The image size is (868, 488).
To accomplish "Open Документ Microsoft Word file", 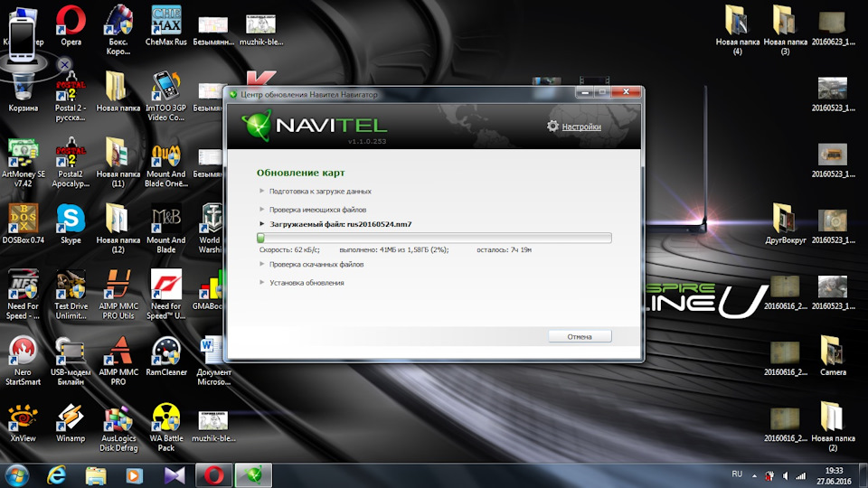I will click(213, 361).
